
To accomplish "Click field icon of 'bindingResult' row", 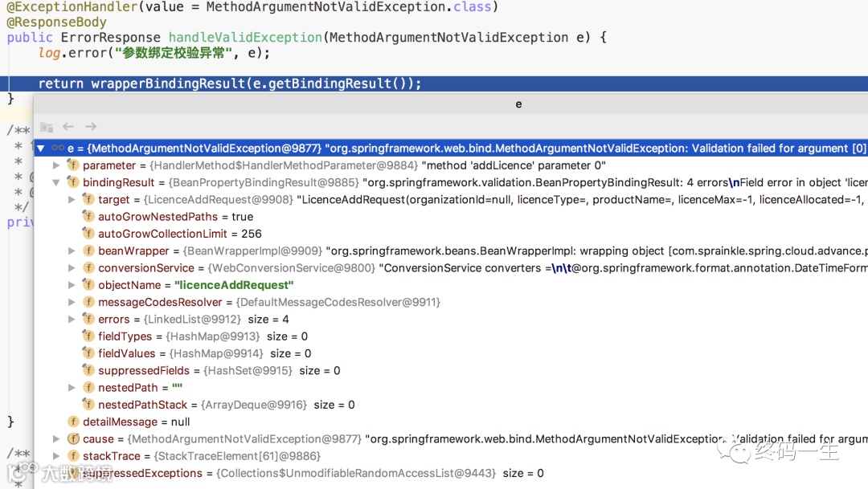I will [x=72, y=182].
